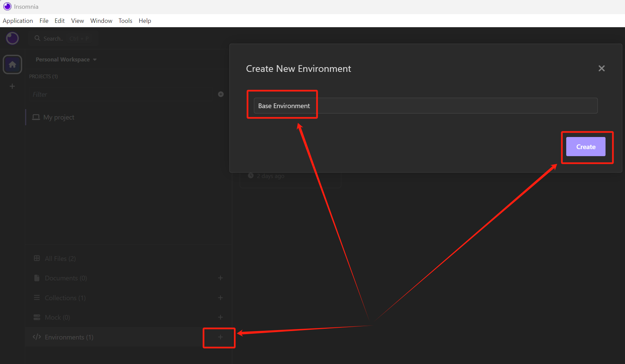
Task: Open the Help menu
Action: click(145, 21)
